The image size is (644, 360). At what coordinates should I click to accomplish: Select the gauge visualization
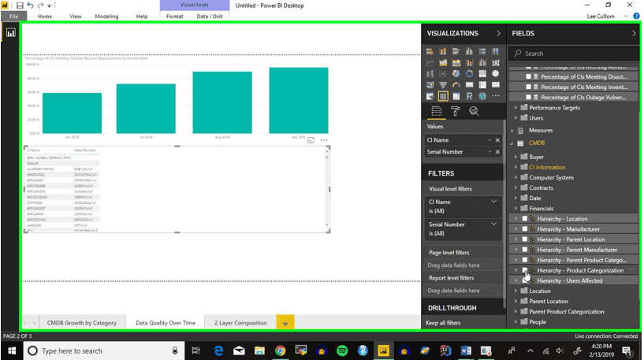coord(456,84)
